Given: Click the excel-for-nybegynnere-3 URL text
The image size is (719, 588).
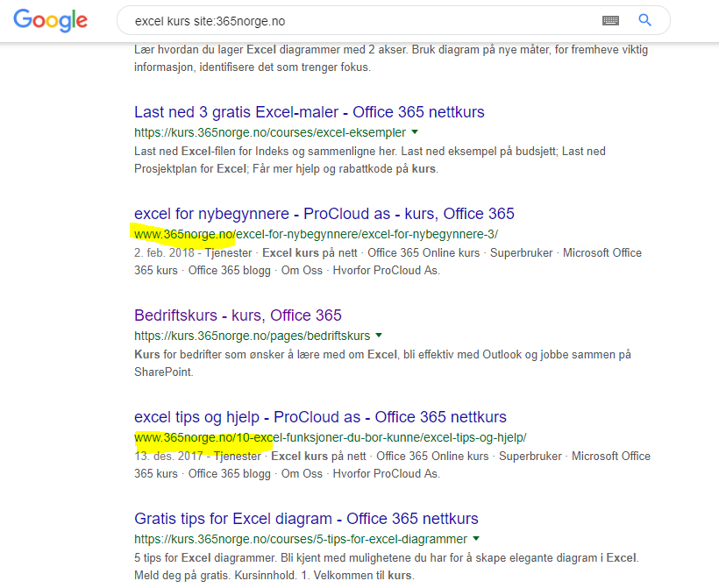Looking at the screenshot, I should point(316,234).
